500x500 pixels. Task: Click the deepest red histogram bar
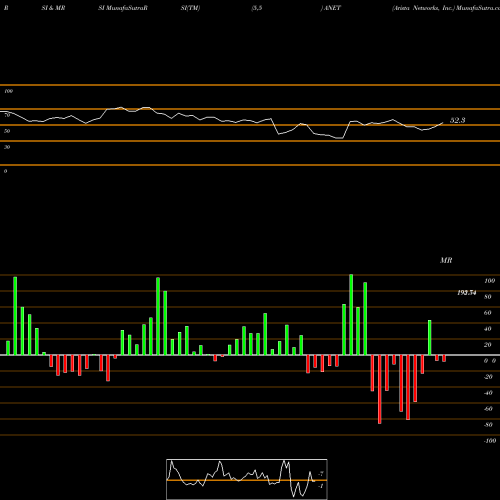pyautogui.click(x=380, y=389)
